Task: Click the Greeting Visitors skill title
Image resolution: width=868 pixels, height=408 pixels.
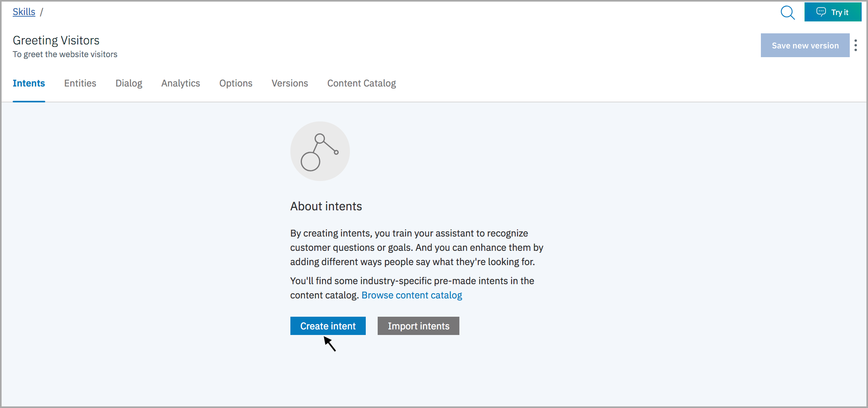Action: 56,40
